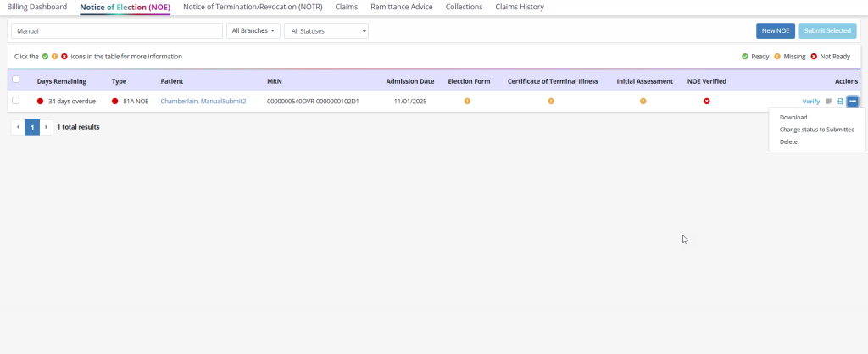Viewport: 868px width, 354px height.
Task: Click the Initial Assessment missing status icon
Action: [643, 101]
